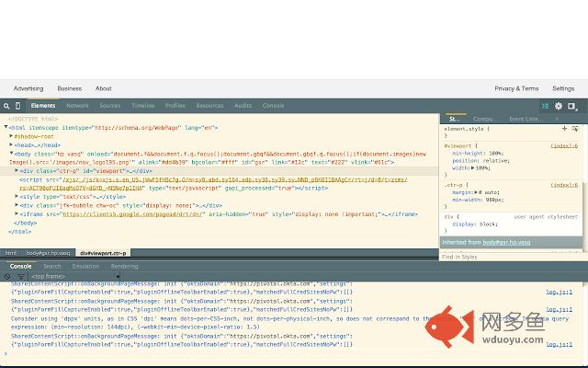Select the </html> closing tag line
Image resolution: width=588 pixels, height=368 pixels.
20,231
